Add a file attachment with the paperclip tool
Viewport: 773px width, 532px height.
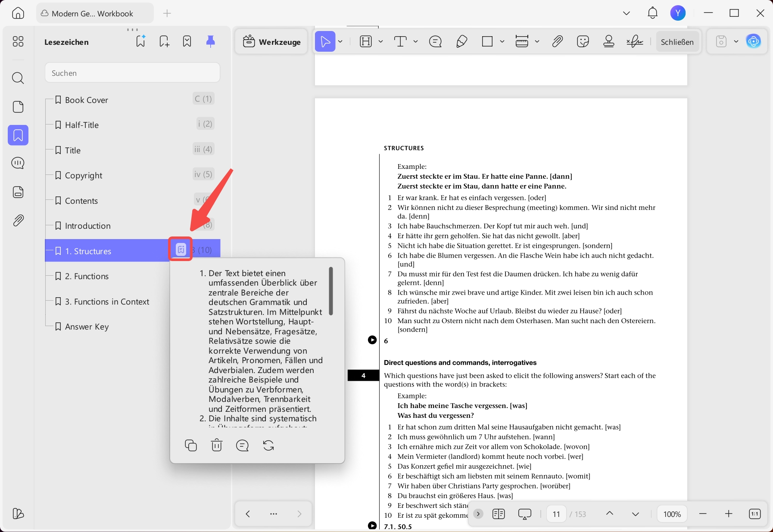coord(557,41)
